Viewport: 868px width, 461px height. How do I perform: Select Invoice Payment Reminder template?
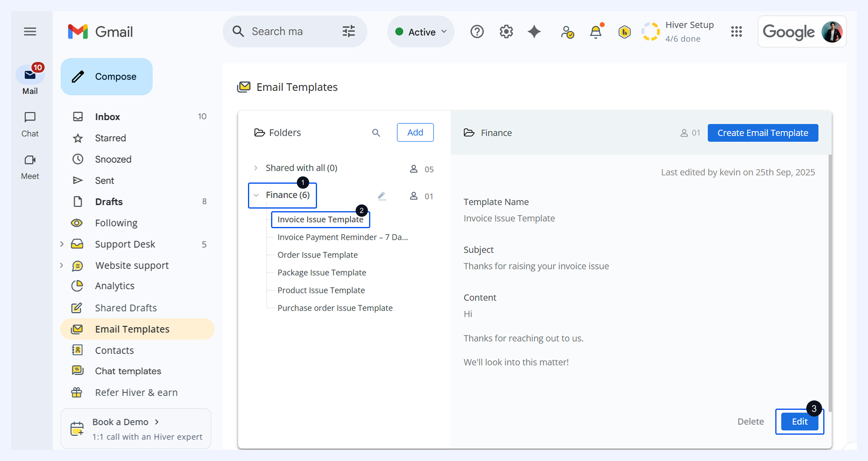[x=343, y=237]
